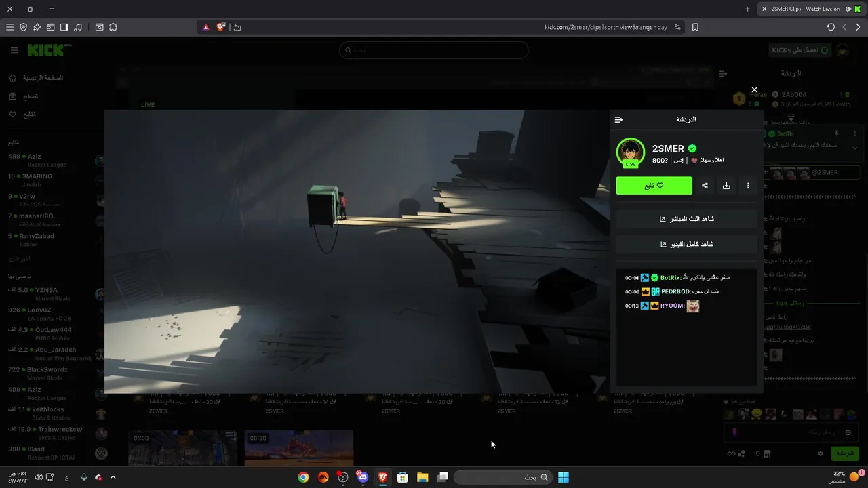
Task: Click the green follow heart button
Action: tap(654, 186)
